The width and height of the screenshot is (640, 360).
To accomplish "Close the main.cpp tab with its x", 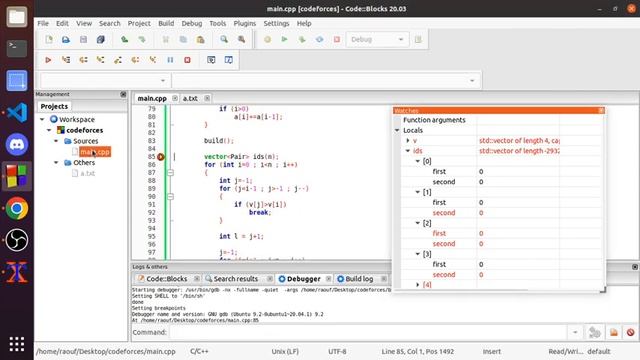I will pyautogui.click(x=175, y=98).
